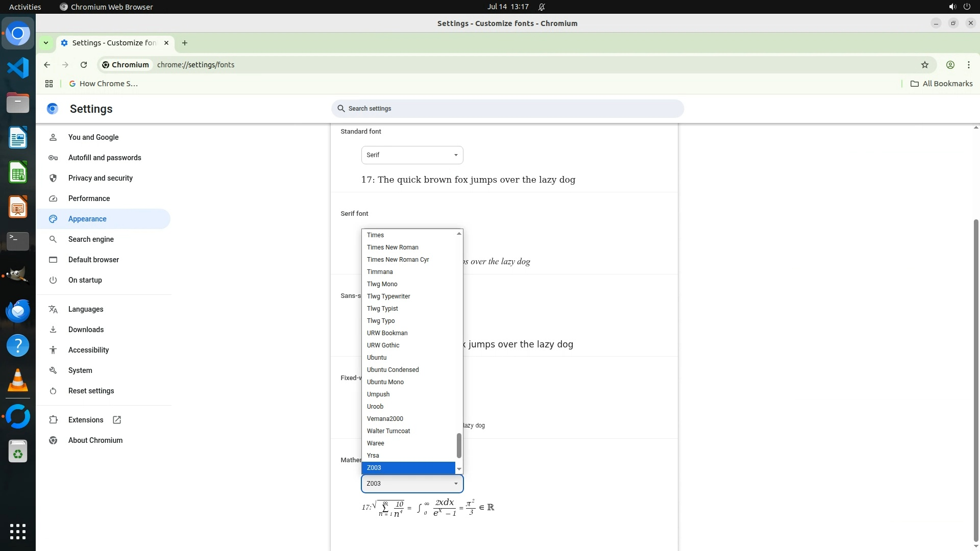Open the Standard font Serif dropdown

tap(412, 155)
